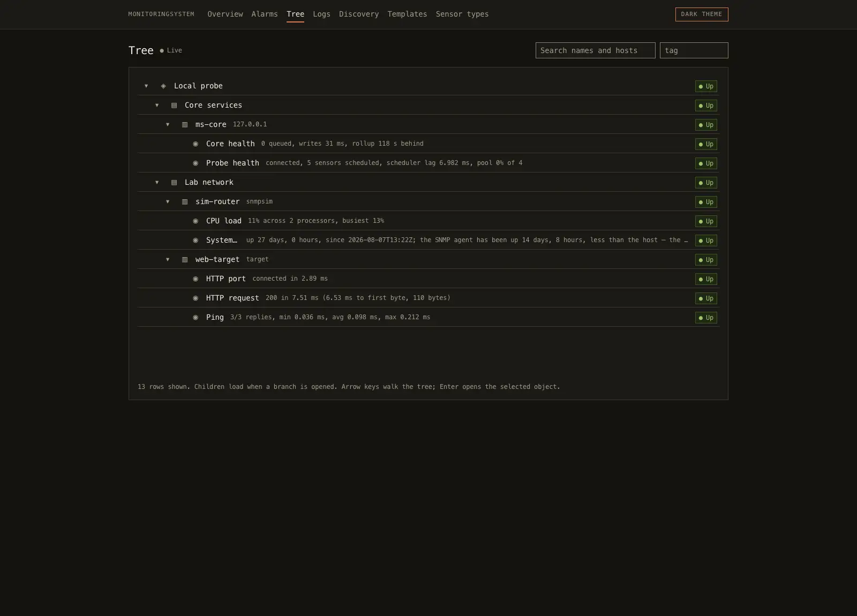This screenshot has width=857, height=616.
Task: Click the Live status indicator
Action: (171, 50)
